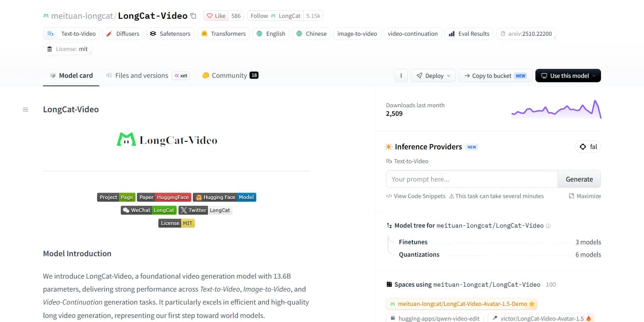Open the License MIT badge
644x322 pixels.
177,223
